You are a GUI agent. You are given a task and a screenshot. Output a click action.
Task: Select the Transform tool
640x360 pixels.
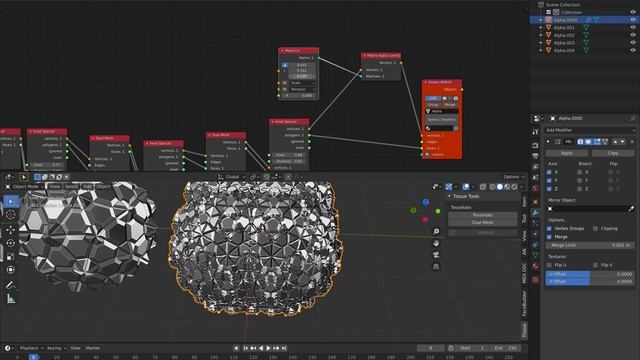tap(11, 270)
